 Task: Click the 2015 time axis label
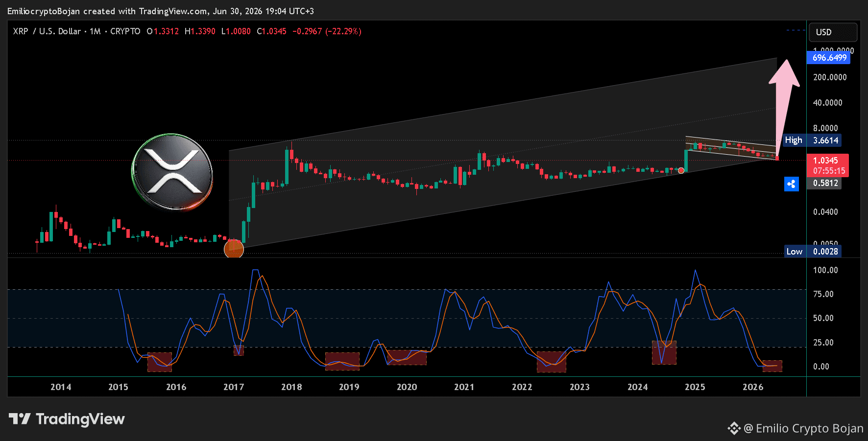coord(118,387)
